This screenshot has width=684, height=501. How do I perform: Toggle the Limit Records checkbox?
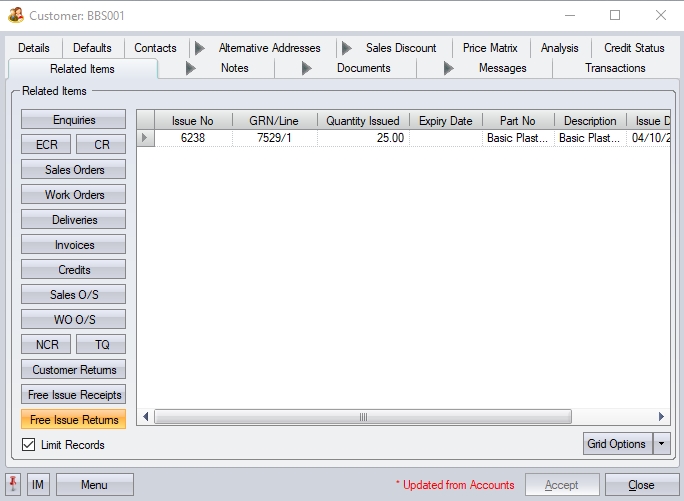(x=28, y=445)
